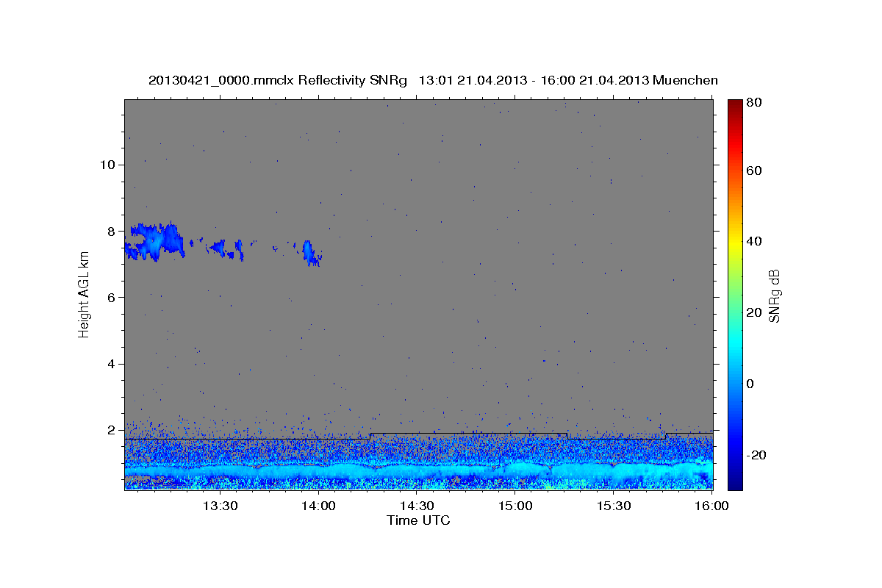The image size is (882, 588).
Task: Click the colorbar value 60
Action: 755,171
